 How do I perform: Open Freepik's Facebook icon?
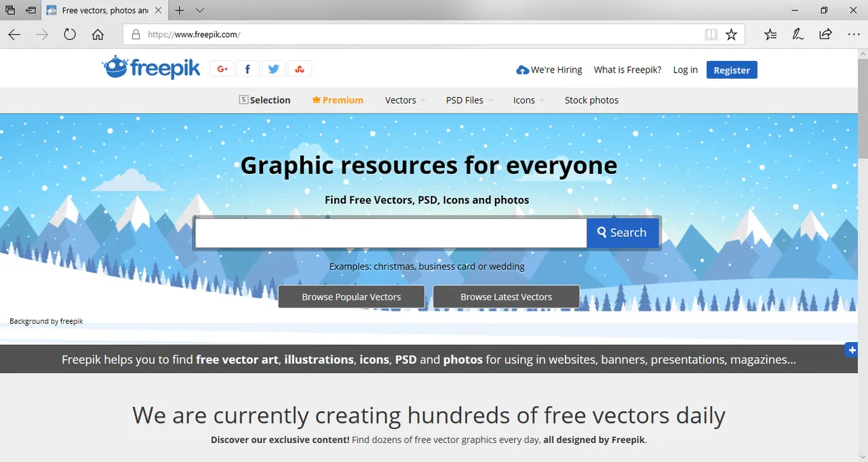(x=248, y=69)
